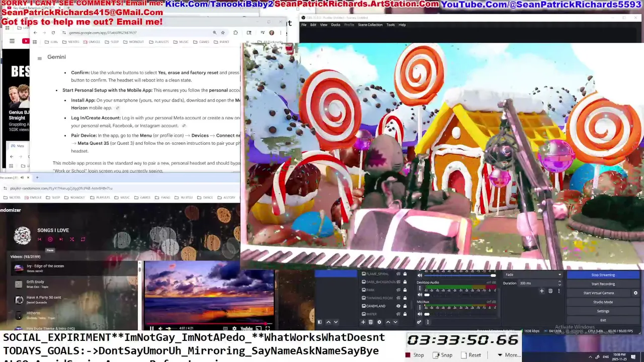The image size is (644, 362).
Task: Toggle visibility of WATER source in OBS
Action: pos(398,314)
